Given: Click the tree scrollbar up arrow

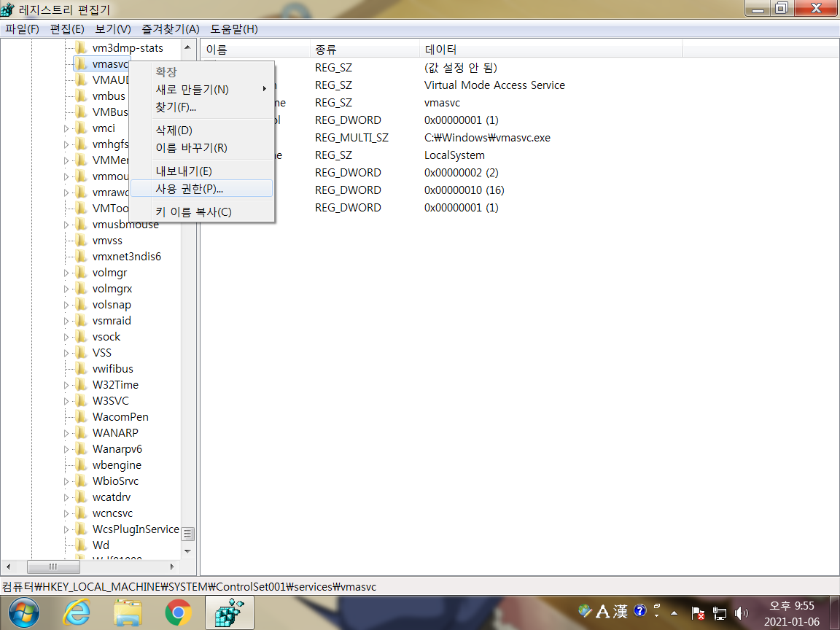Looking at the screenshot, I should pyautogui.click(x=187, y=47).
